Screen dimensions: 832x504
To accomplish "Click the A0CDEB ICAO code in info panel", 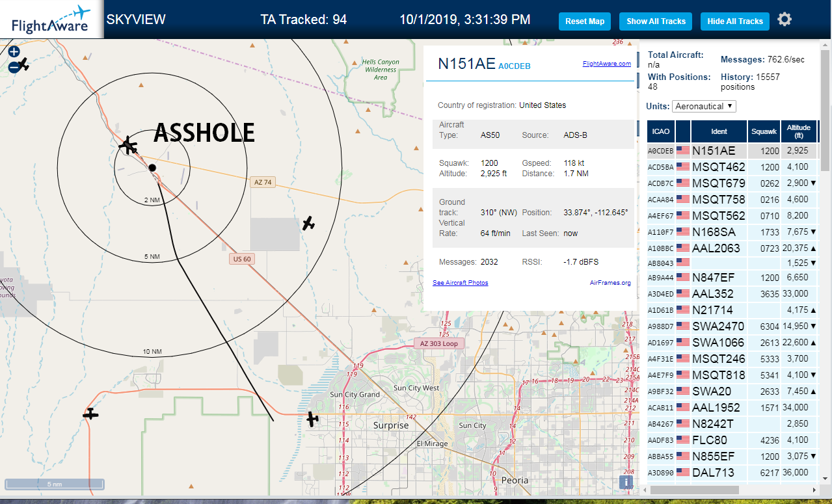I will [x=515, y=66].
